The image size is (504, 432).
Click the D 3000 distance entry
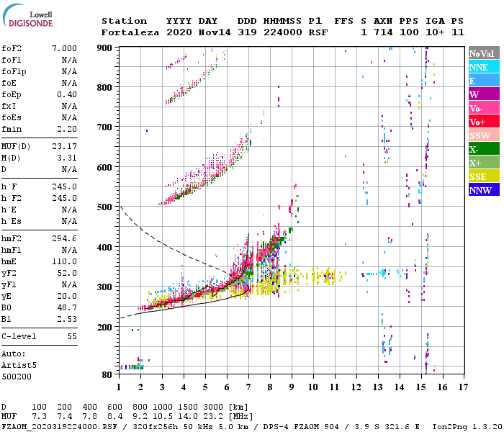(x=213, y=407)
